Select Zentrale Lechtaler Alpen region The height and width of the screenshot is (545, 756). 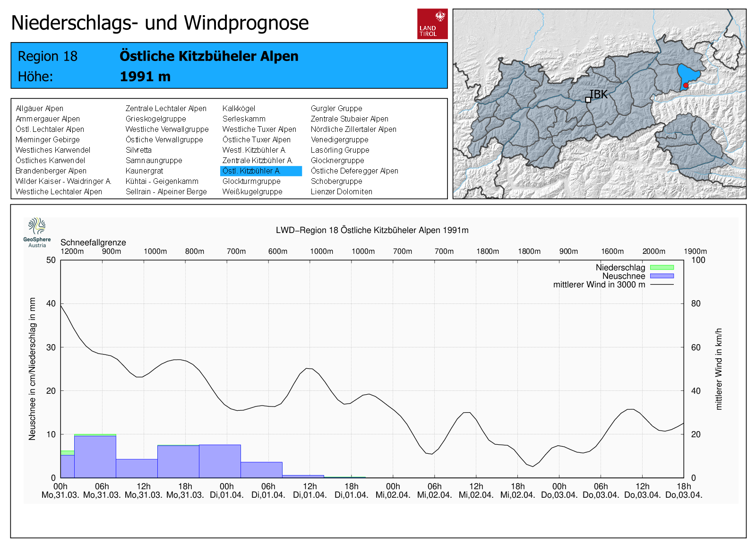pyautogui.click(x=166, y=108)
